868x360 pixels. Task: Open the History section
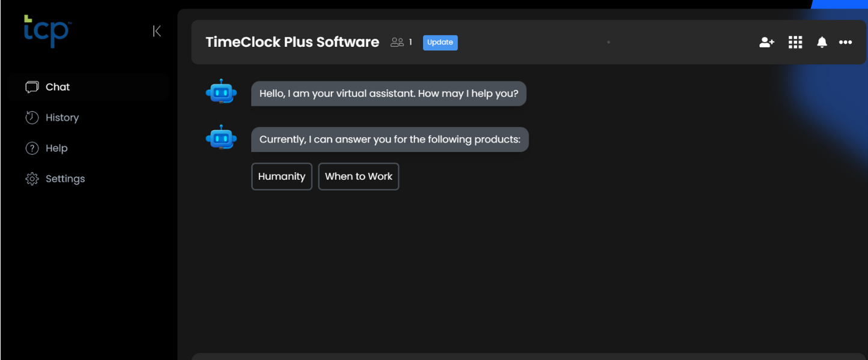click(x=52, y=118)
